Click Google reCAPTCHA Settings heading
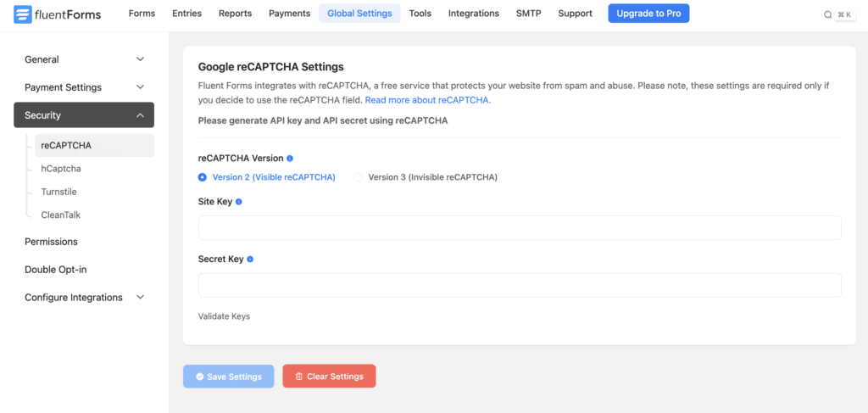Image resolution: width=868 pixels, height=413 pixels. 271,67
